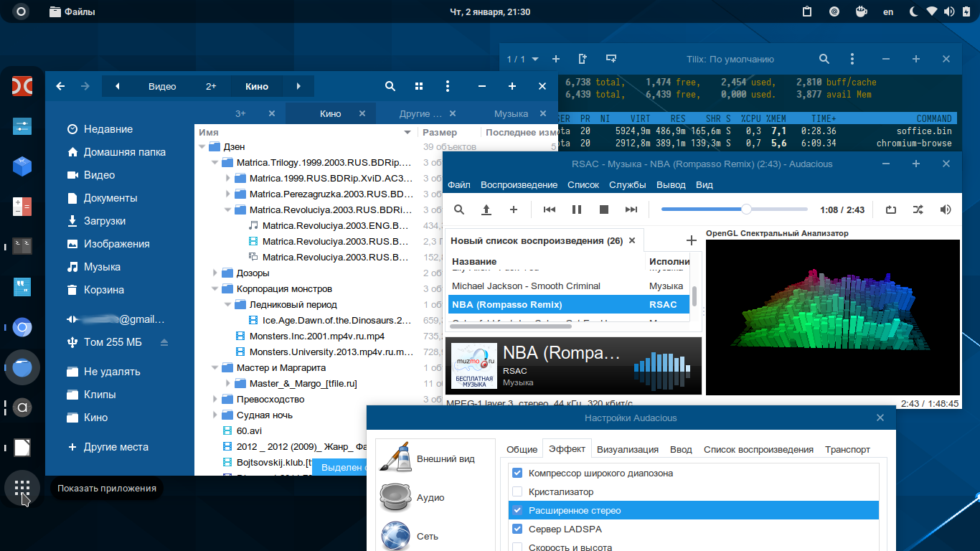Toggle shuffle mode in Audacious
980x551 pixels.
pyautogui.click(x=918, y=209)
